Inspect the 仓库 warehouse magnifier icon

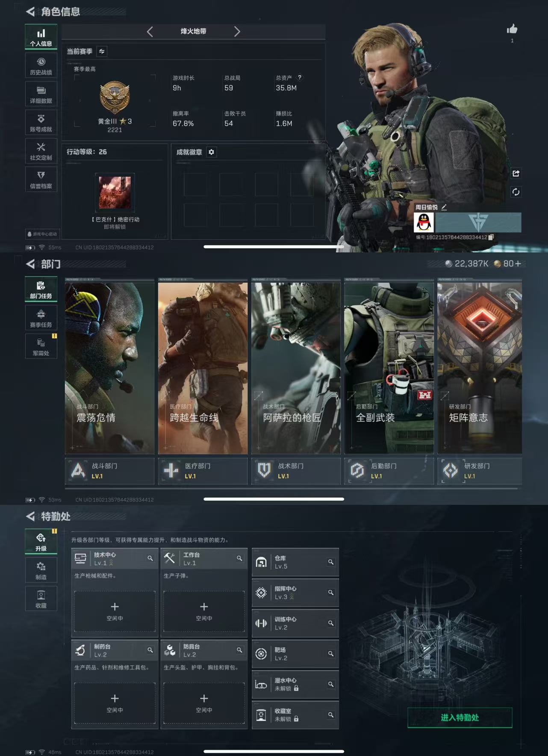point(330,562)
